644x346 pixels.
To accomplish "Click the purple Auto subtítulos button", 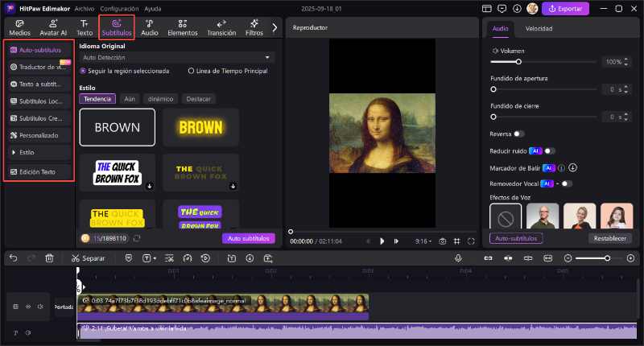I will click(249, 238).
